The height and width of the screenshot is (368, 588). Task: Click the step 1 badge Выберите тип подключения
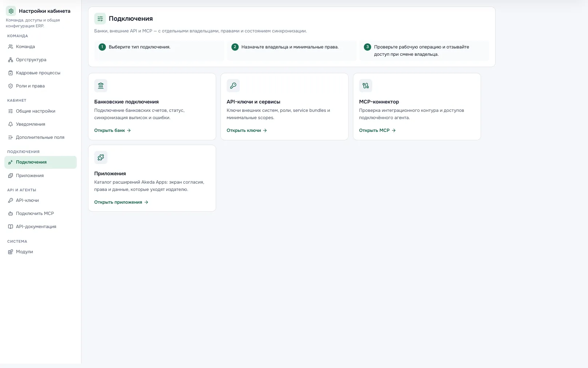point(102,47)
